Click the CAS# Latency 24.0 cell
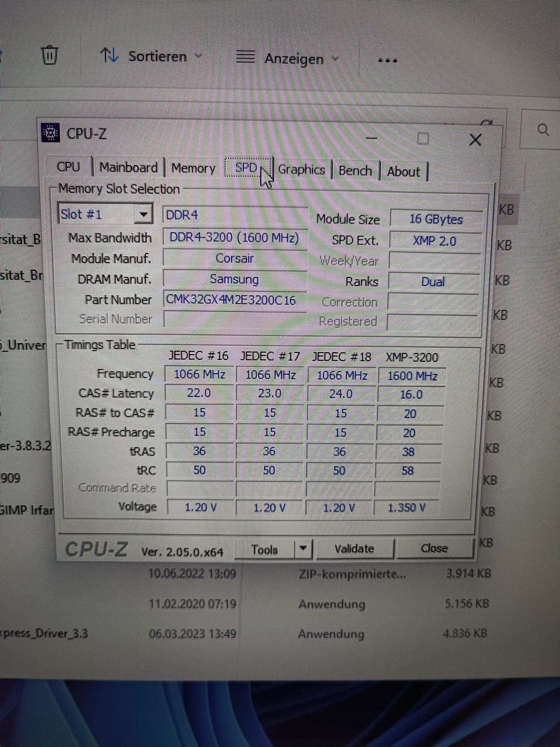 tap(340, 394)
